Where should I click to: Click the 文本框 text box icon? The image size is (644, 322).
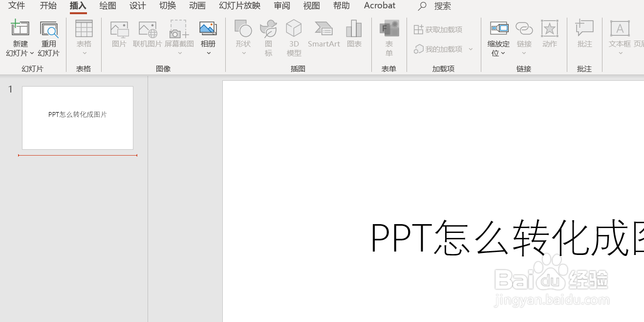click(620, 29)
